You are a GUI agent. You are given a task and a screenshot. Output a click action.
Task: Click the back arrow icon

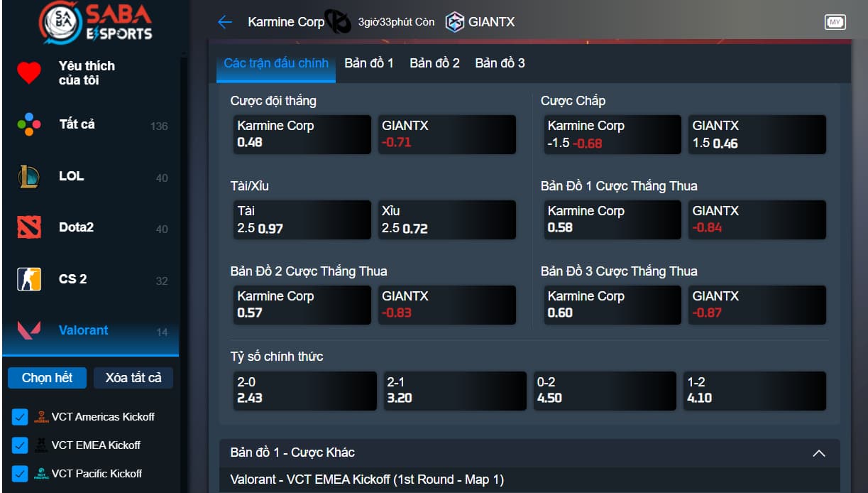click(225, 22)
